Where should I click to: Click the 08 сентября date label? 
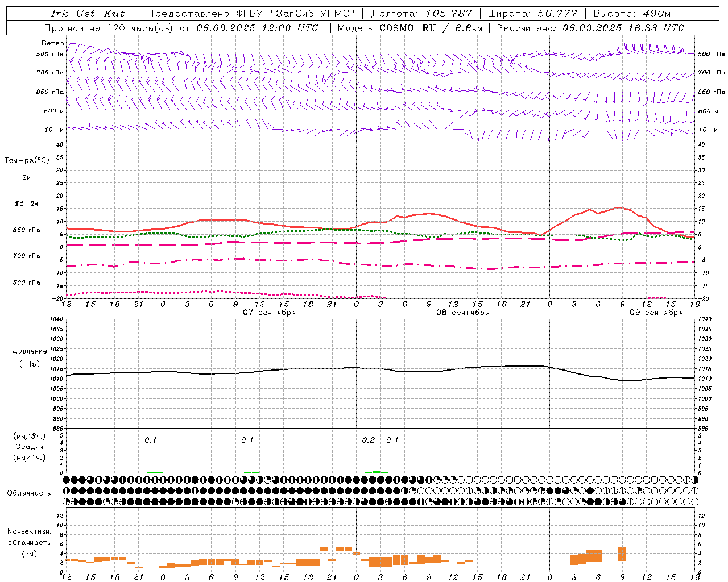[463, 313]
